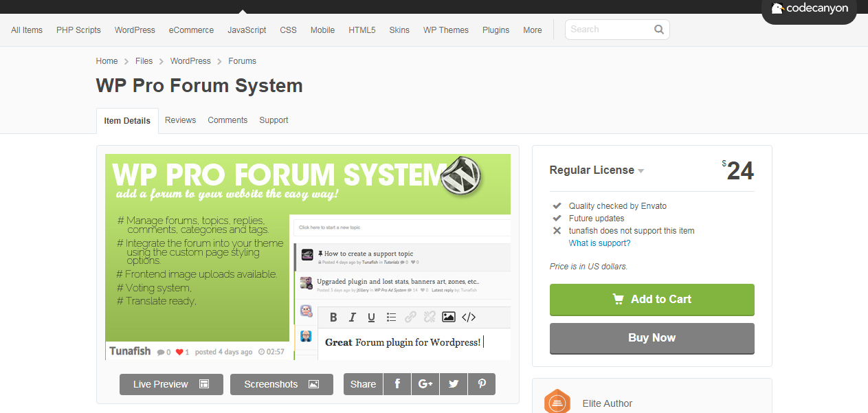The height and width of the screenshot is (413, 868).
Task: Click the 'Elite Author' text
Action: tap(607, 403)
